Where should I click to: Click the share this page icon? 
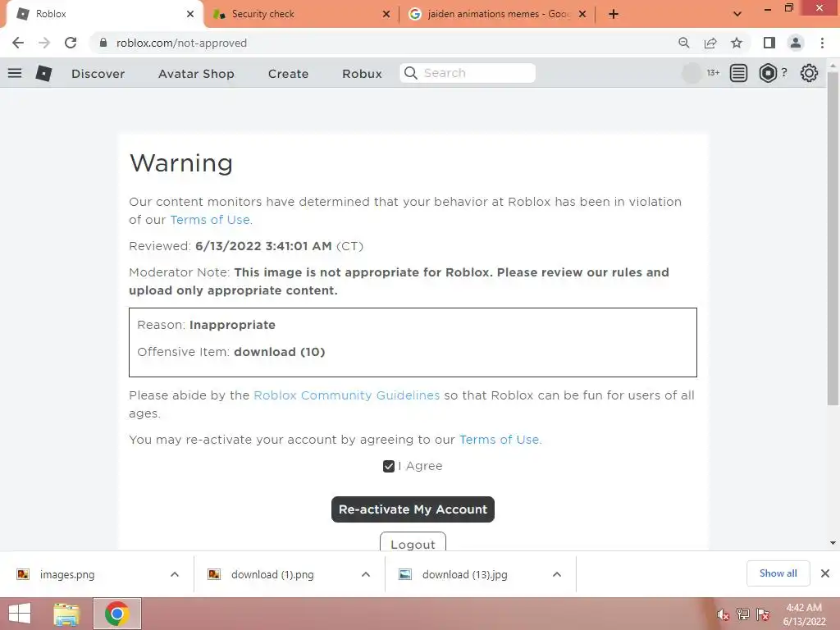[710, 43]
